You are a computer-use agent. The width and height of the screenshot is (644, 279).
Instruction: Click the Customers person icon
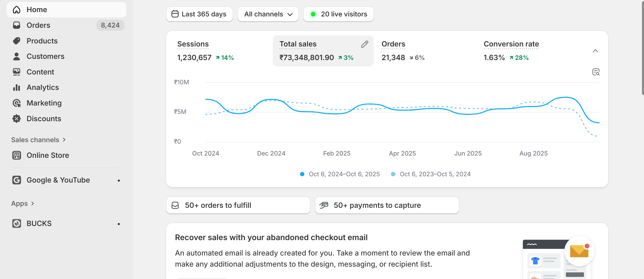coord(17,56)
